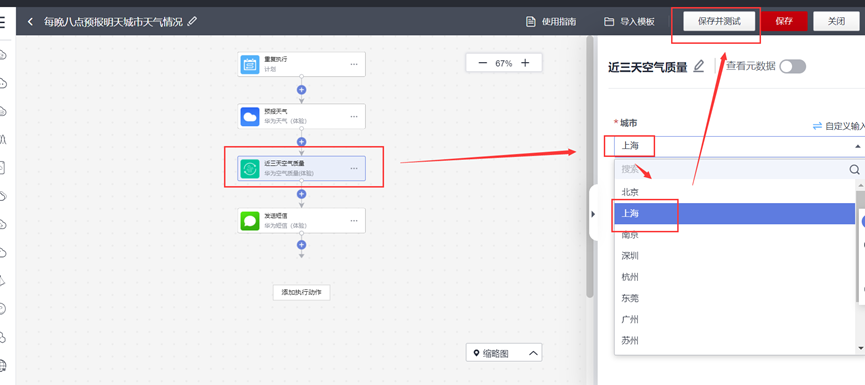Choose 北京 from the city list

pyautogui.click(x=735, y=192)
